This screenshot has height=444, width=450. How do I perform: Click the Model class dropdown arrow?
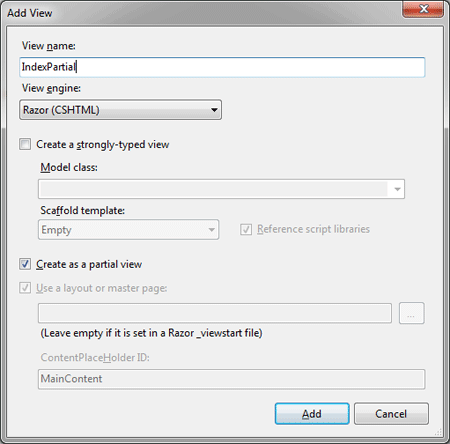(x=397, y=189)
